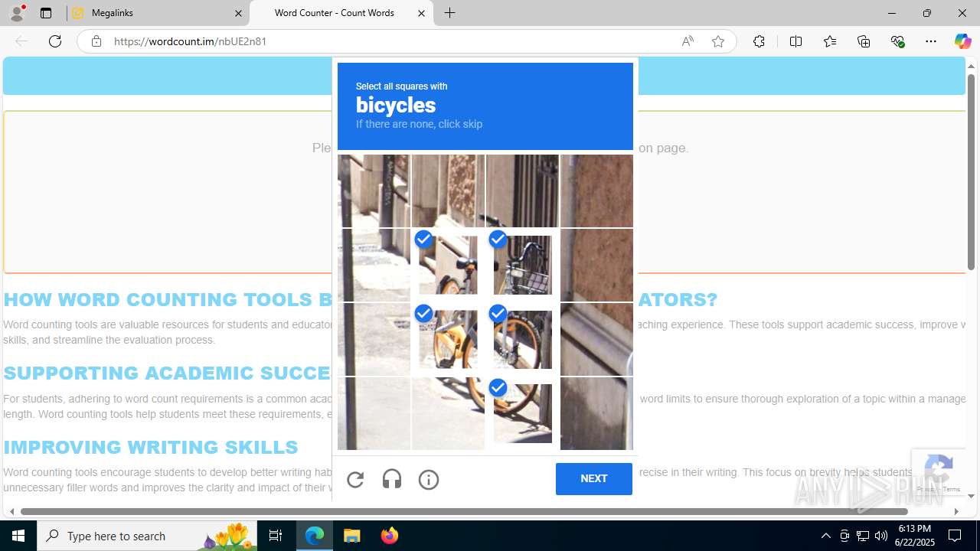
Task: Click the vertical page scrollbar
Action: 971,173
